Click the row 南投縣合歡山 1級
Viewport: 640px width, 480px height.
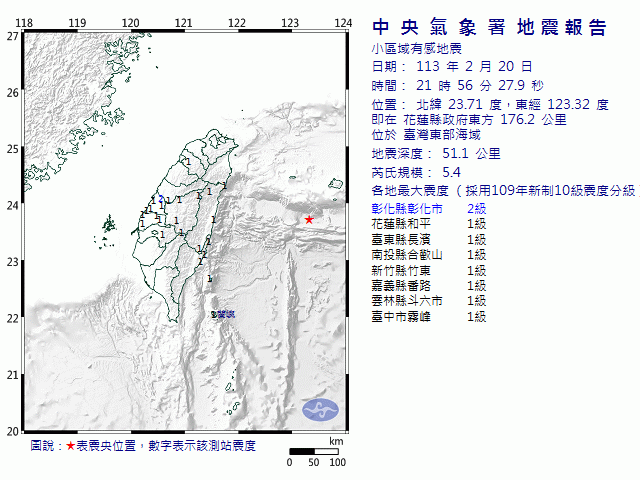(x=429, y=255)
